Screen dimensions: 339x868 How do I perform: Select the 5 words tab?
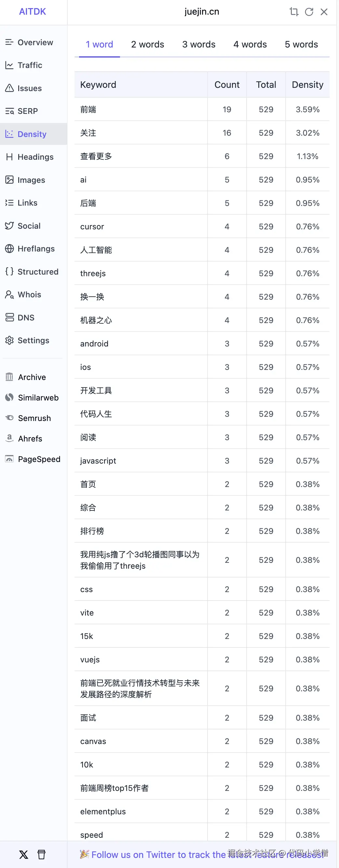click(x=301, y=45)
